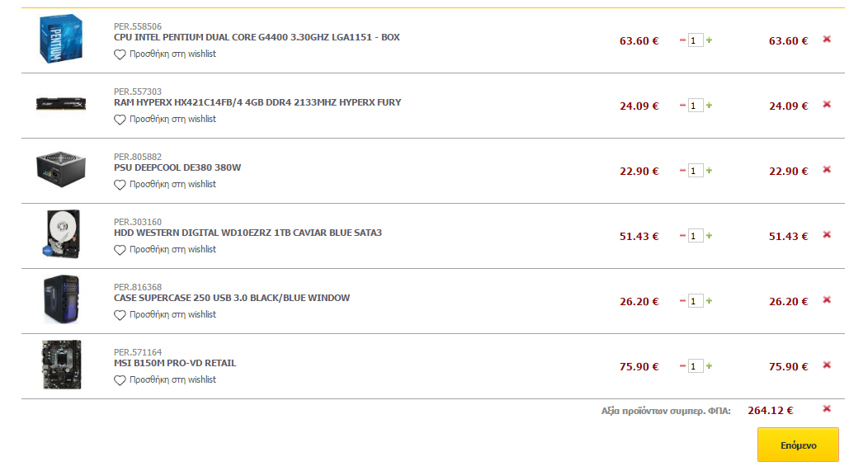View the MSI motherboard thumbnail image

pyautogui.click(x=61, y=365)
